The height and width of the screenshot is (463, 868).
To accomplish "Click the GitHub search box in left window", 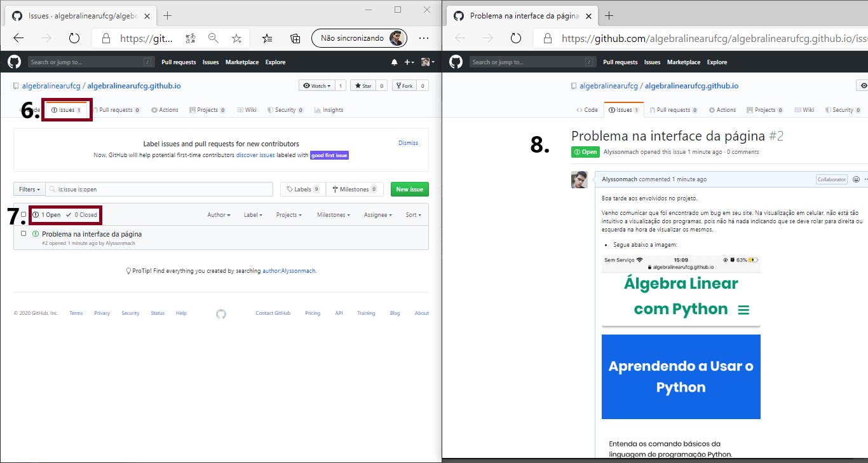I will click(x=91, y=62).
